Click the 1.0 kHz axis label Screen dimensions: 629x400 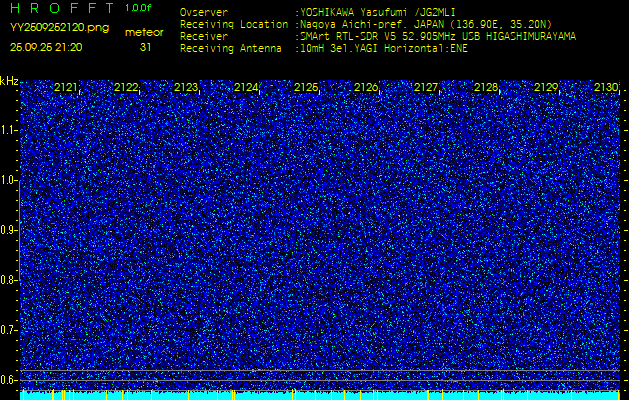(x=9, y=180)
